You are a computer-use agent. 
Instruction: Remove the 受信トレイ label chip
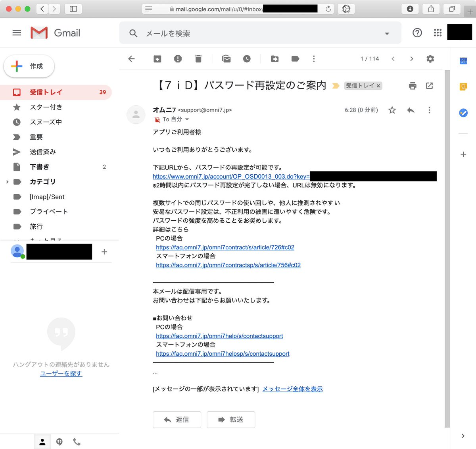[x=378, y=86]
